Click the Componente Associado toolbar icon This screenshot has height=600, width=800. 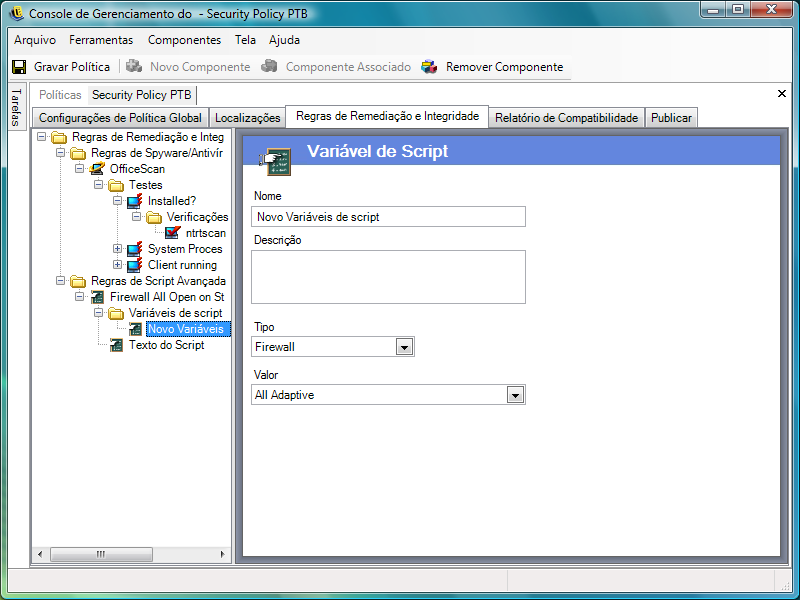[269, 66]
